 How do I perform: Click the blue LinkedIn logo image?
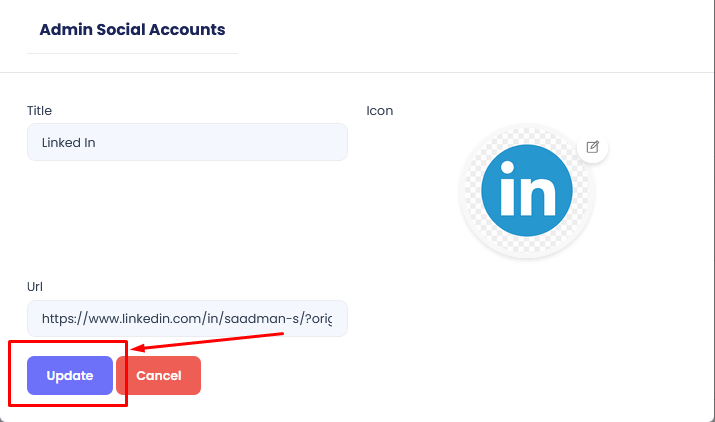point(526,192)
